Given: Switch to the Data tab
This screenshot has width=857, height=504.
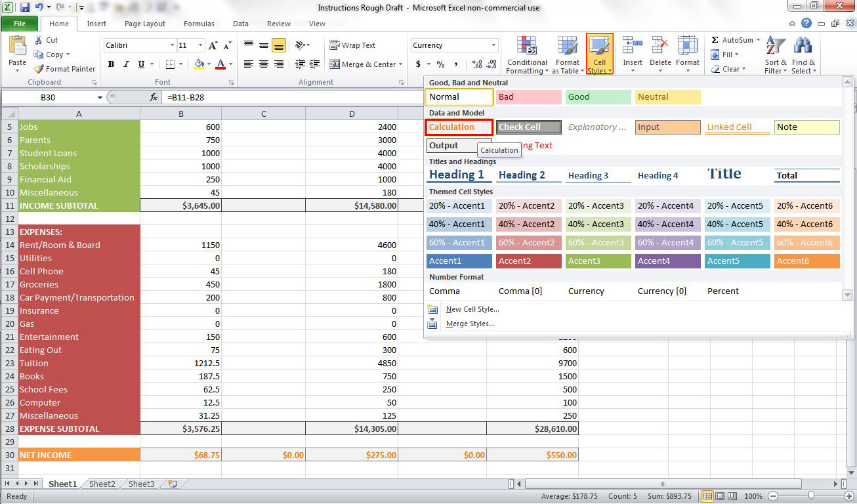Looking at the screenshot, I should click(x=241, y=24).
